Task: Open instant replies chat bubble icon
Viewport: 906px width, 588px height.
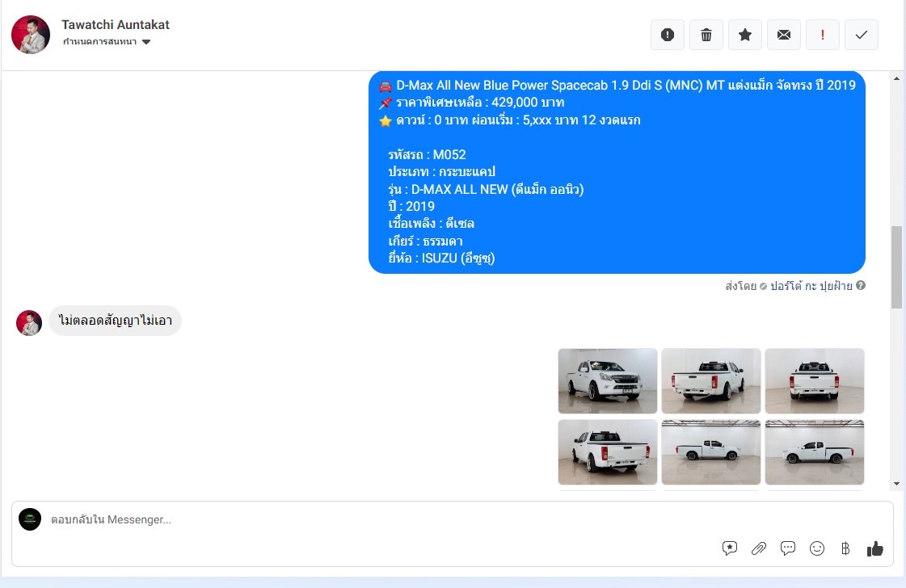Action: click(x=787, y=548)
